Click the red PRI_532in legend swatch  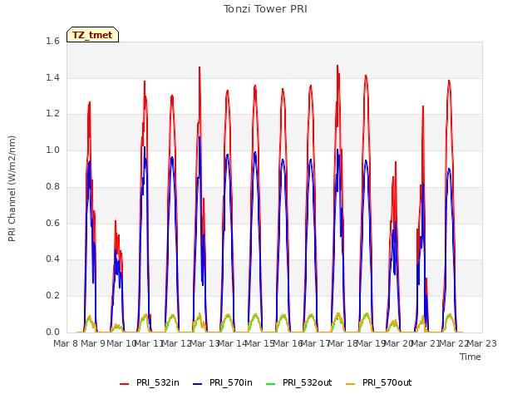click(124, 384)
